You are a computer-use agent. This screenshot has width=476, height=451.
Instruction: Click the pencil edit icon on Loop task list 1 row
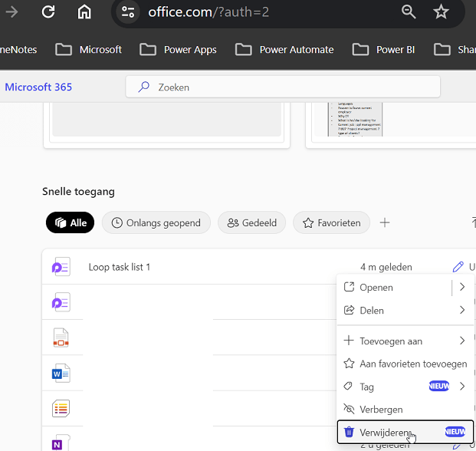pos(458,267)
